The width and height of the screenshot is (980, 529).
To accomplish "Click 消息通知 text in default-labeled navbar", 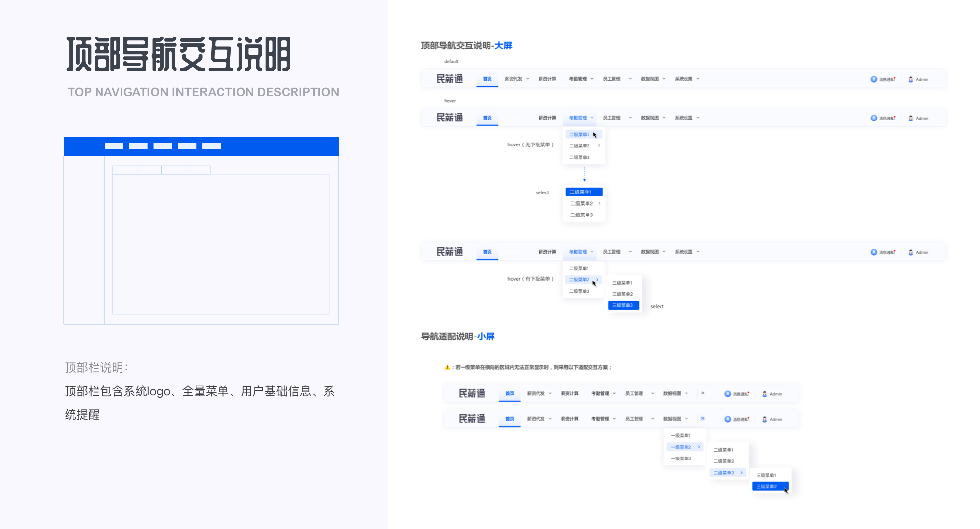I will tap(886, 79).
